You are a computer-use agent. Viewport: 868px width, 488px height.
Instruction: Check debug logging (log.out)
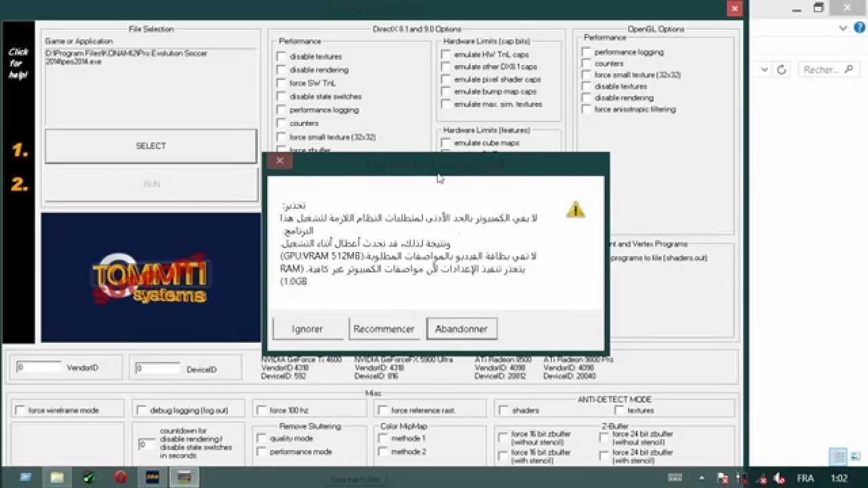(x=142, y=410)
